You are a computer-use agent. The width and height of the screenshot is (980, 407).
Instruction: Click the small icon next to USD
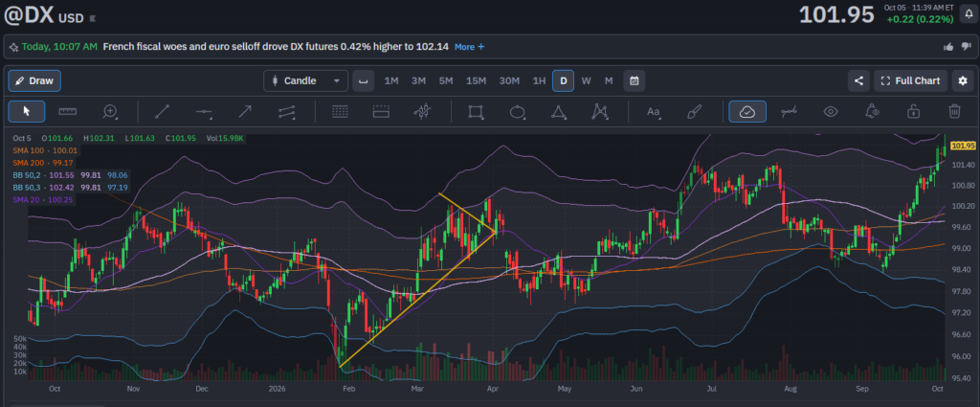pyautogui.click(x=93, y=18)
